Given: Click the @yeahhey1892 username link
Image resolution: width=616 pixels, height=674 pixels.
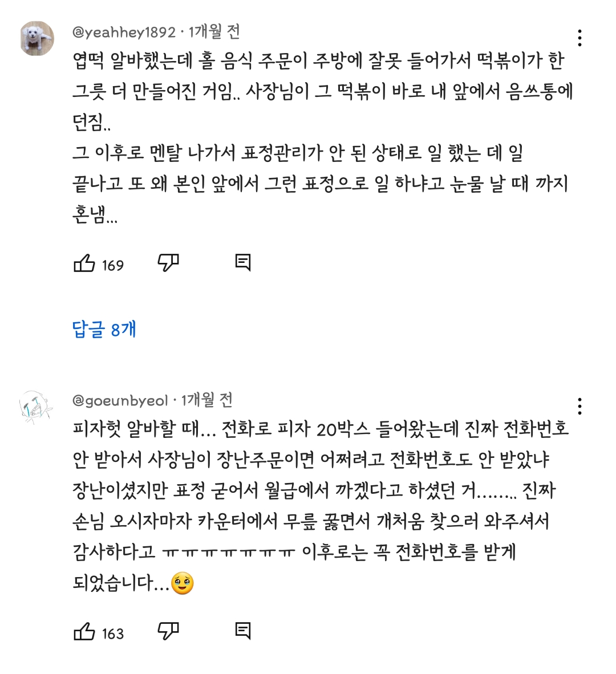Looking at the screenshot, I should pyautogui.click(x=124, y=32).
